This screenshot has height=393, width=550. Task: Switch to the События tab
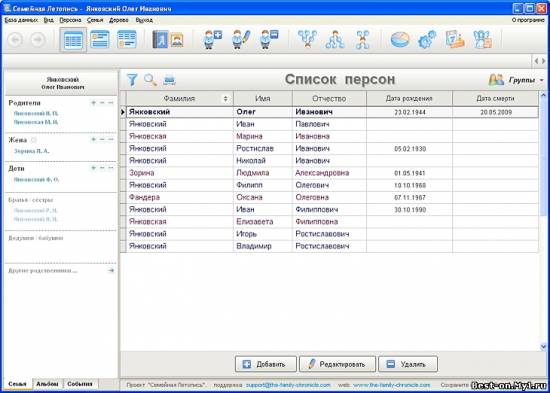80,384
